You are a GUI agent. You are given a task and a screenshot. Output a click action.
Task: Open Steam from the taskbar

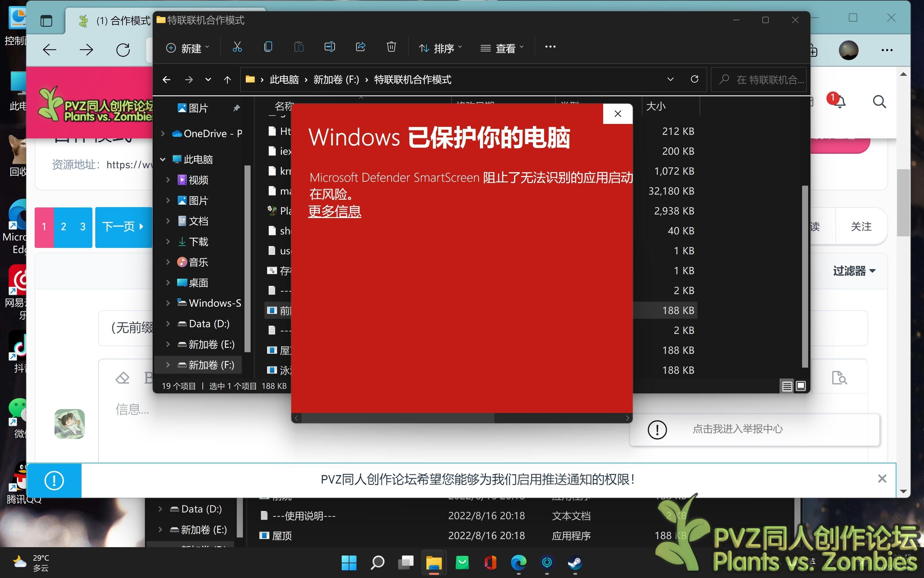coord(575,562)
